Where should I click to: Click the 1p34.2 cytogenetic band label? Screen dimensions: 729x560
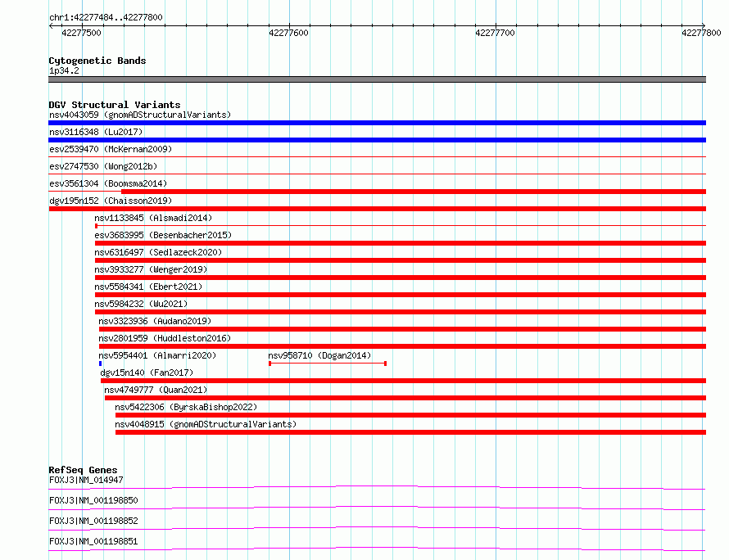[x=64, y=70]
